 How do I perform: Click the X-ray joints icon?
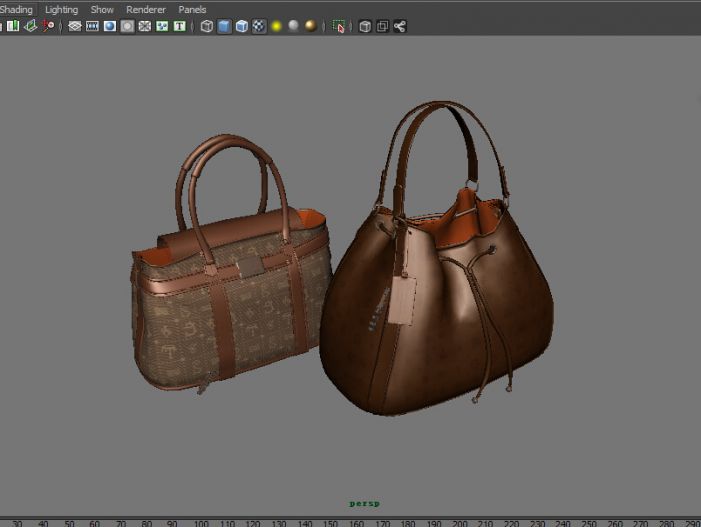click(x=400, y=27)
